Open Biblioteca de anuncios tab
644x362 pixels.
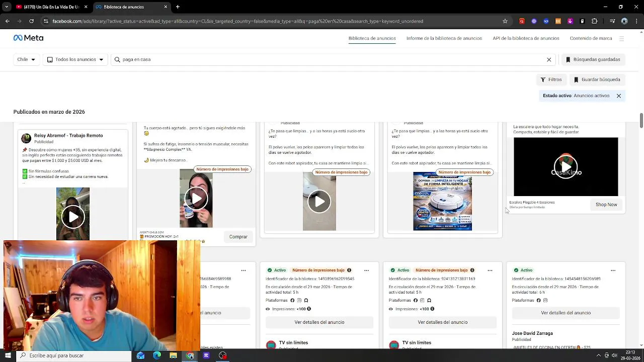[372, 38]
